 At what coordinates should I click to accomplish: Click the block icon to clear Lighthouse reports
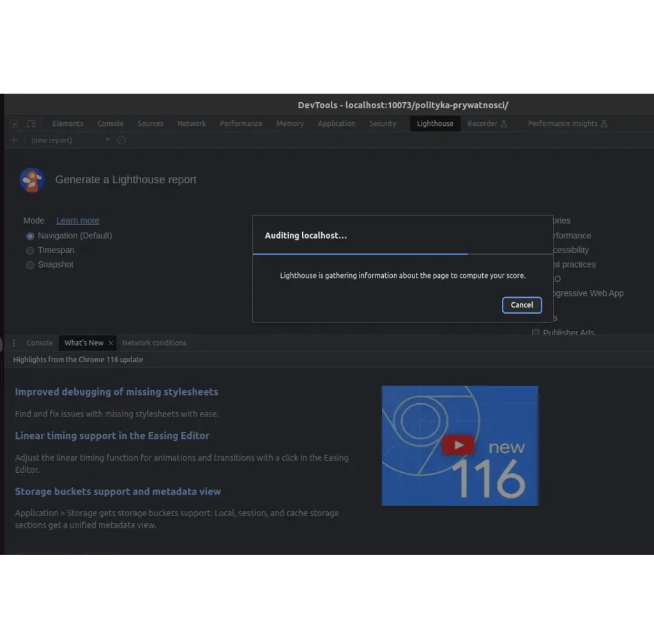[121, 140]
